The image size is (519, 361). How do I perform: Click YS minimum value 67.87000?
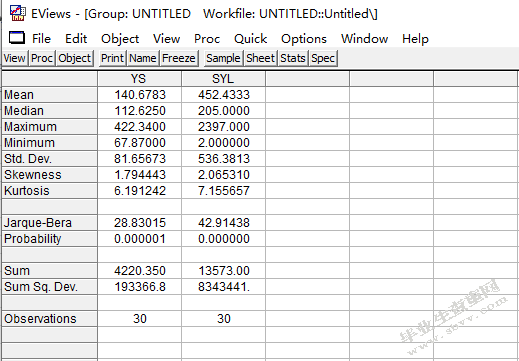(x=140, y=143)
